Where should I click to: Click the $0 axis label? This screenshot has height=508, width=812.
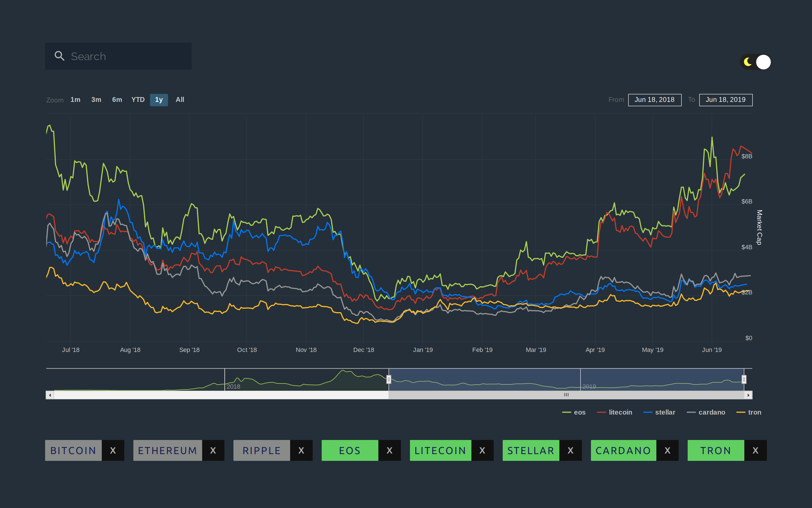749,338
